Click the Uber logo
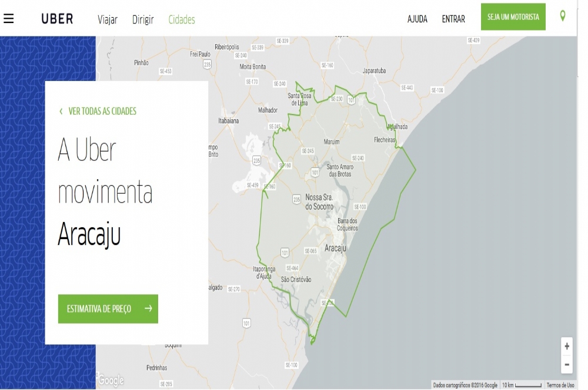Viewport: 588px width, 390px height. pos(57,19)
